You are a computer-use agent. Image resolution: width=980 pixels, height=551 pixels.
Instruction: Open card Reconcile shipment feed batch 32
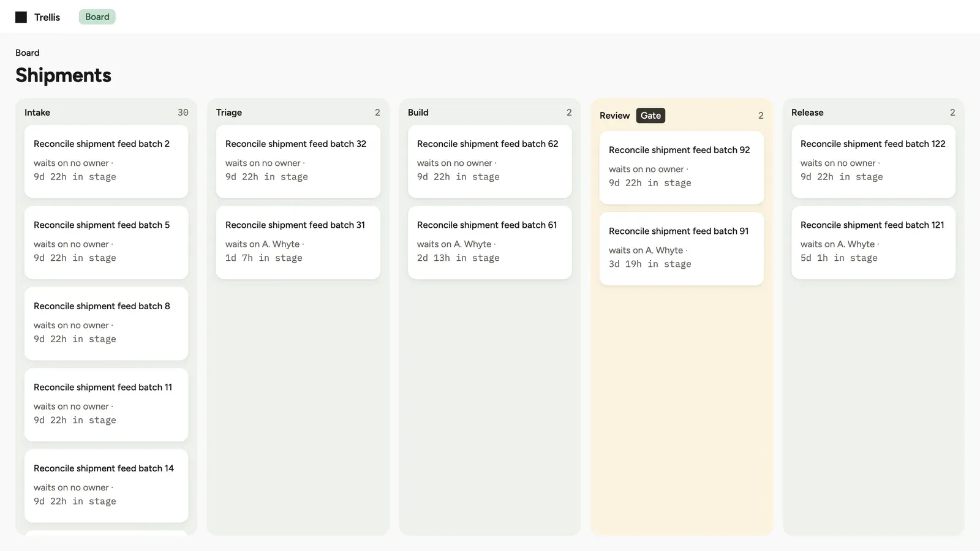[298, 162]
